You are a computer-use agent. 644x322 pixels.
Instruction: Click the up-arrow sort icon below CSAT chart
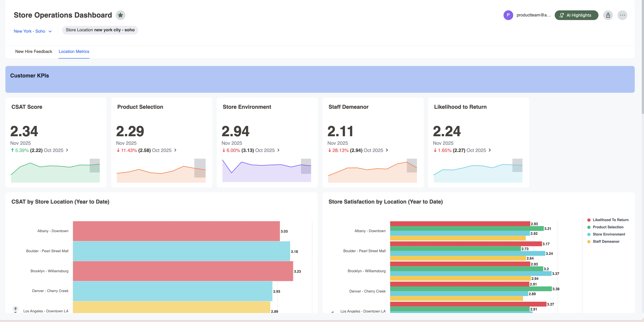(x=16, y=309)
